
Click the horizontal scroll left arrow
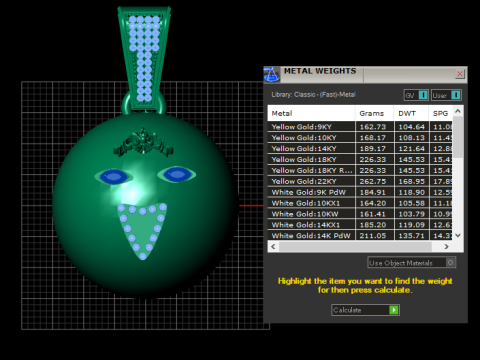point(273,246)
